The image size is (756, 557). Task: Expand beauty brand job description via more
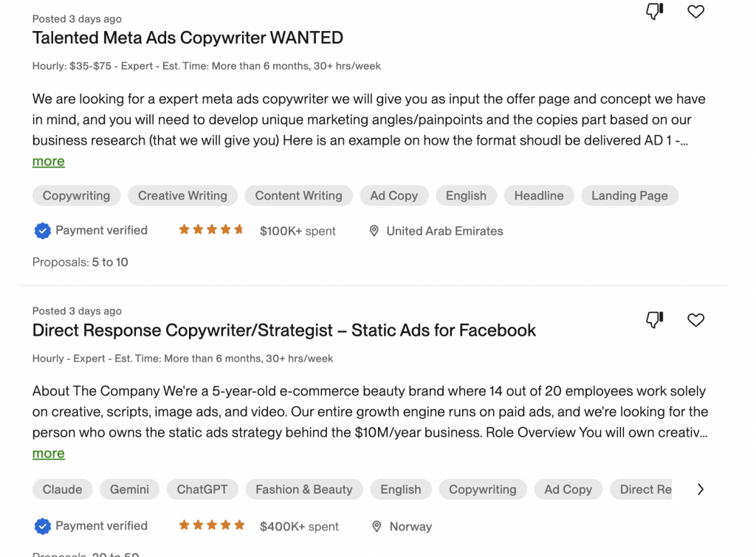tap(48, 454)
